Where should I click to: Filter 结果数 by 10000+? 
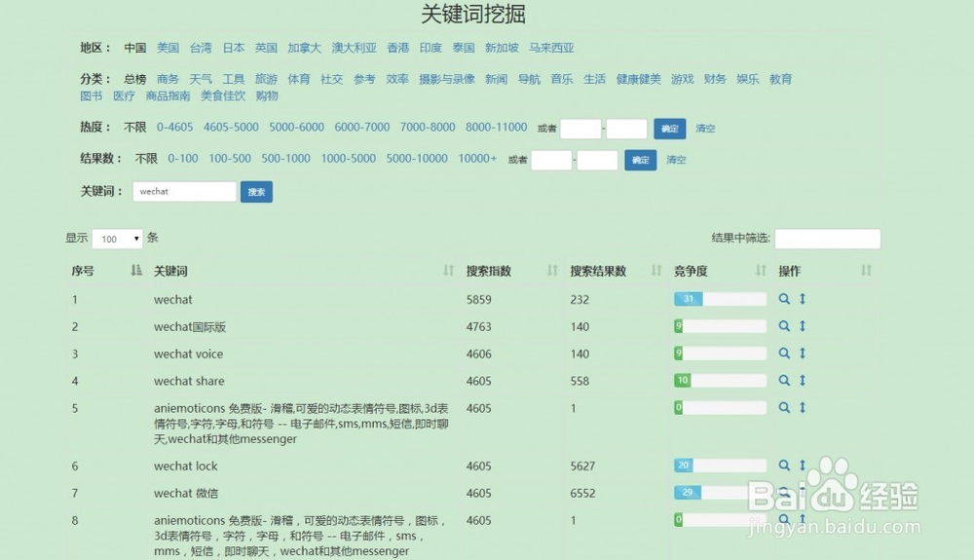477,159
